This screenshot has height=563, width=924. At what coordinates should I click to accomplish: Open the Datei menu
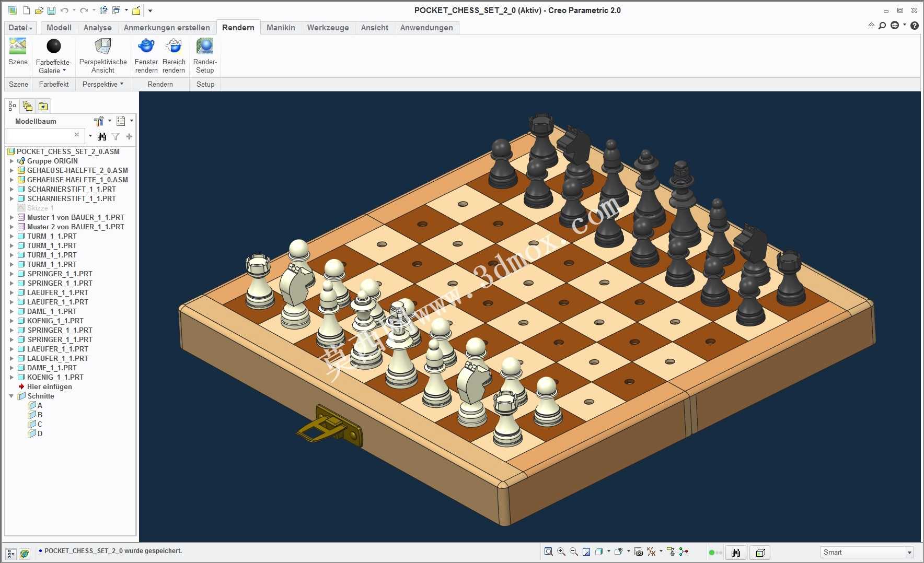[x=20, y=28]
